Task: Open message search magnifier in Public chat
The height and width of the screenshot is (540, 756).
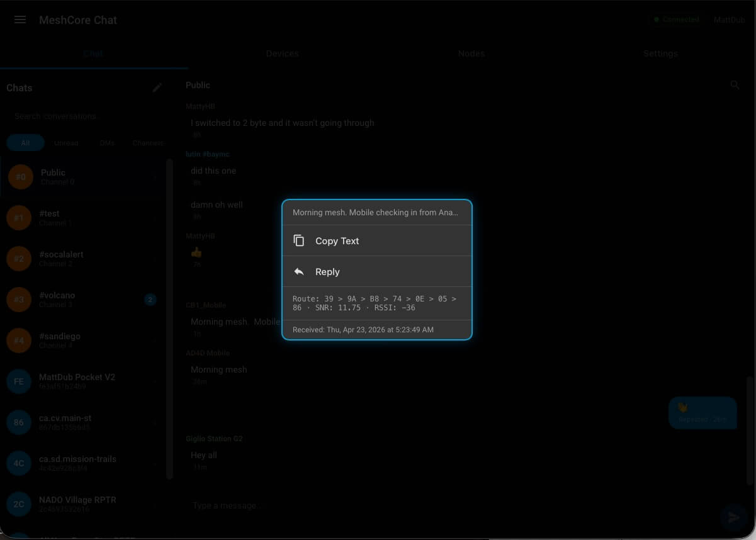Action: click(735, 85)
